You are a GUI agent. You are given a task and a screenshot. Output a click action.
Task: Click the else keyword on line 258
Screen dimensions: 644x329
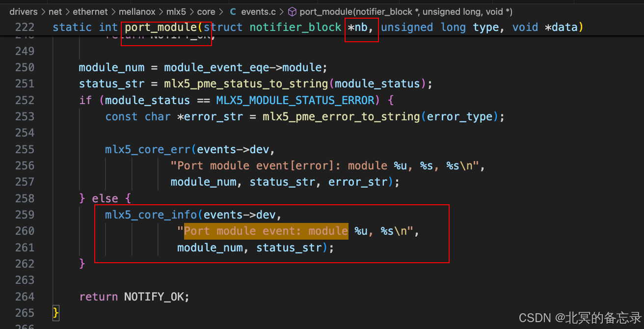pos(105,198)
